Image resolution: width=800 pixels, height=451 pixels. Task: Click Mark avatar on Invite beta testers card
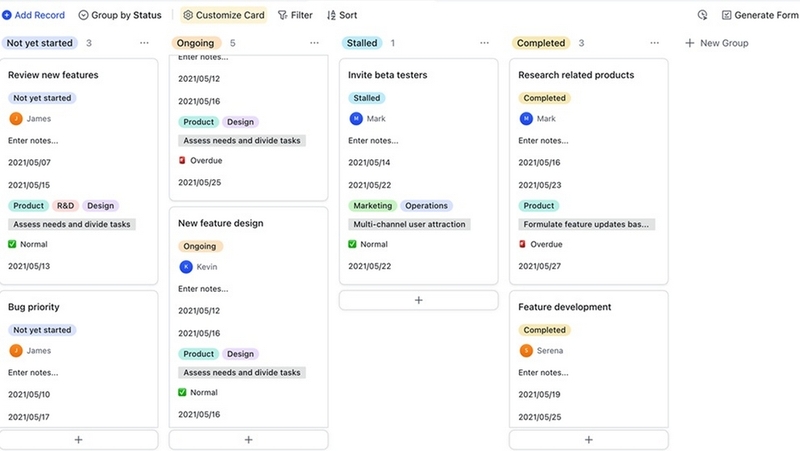tap(356, 119)
